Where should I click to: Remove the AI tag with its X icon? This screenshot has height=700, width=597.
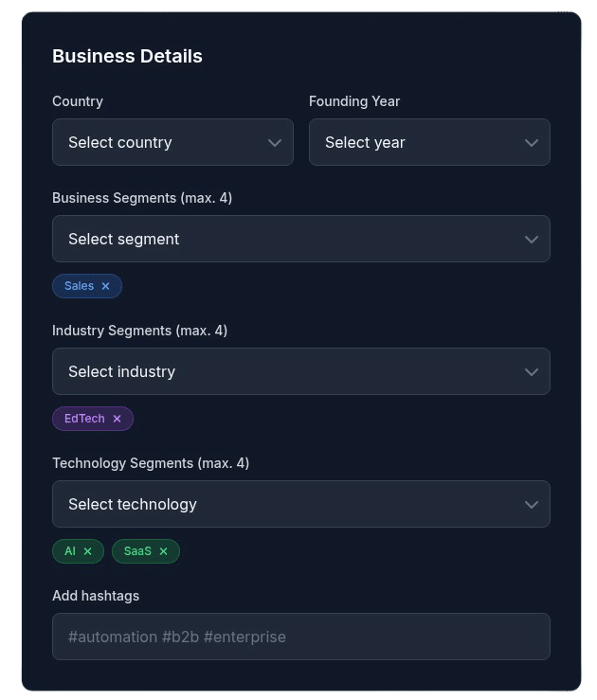coord(87,551)
